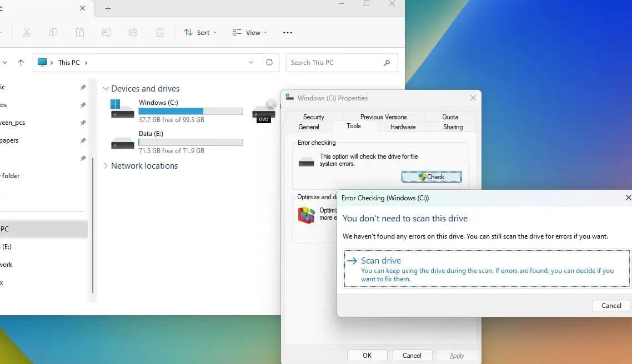632x364 pixels.
Task: Collapse the Devices and drives group
Action: 106,89
